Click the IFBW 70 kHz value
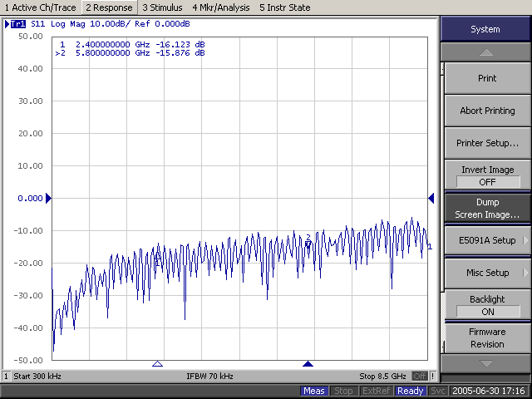This screenshot has height=399, width=532. (209, 377)
